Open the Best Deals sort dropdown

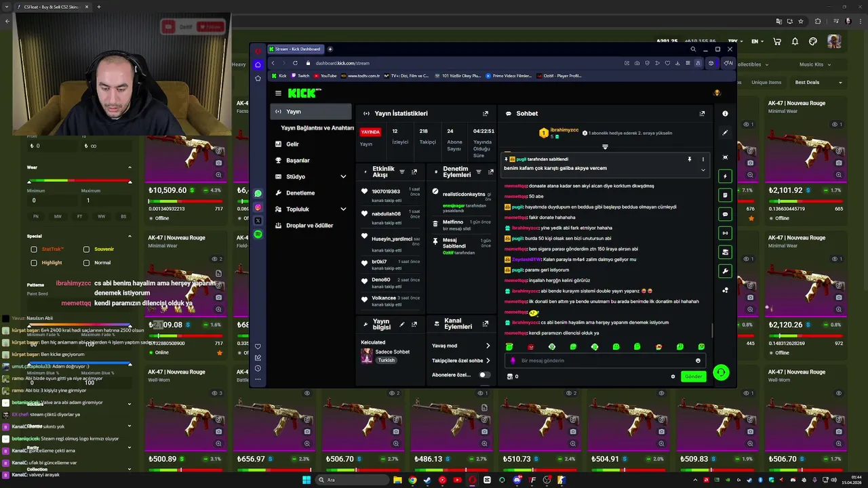point(818,83)
